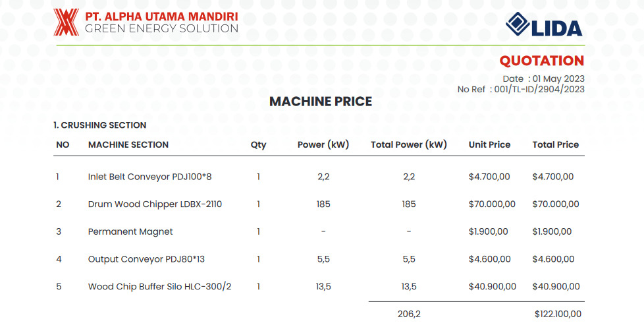
Task: Click the PT. Alpha Utama Mandiri logo icon
Action: pos(66,22)
